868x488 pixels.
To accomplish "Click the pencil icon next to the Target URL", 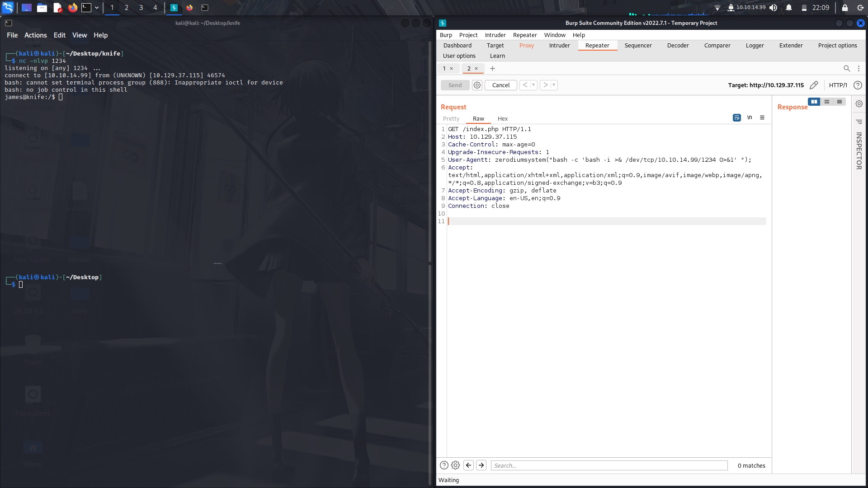I will 814,85.
